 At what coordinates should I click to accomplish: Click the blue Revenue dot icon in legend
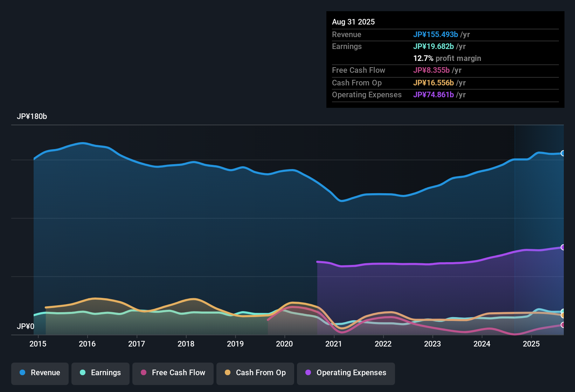point(22,373)
